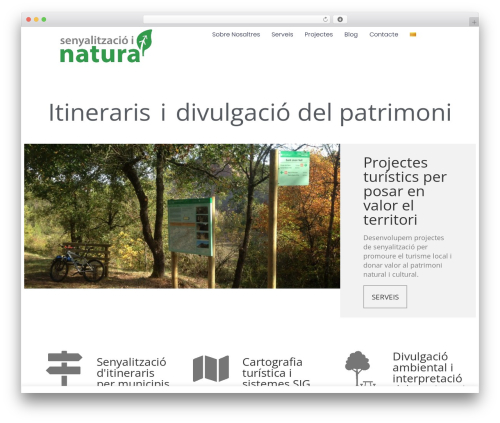Click the dark circular icon beside the address bar

(x=340, y=19)
